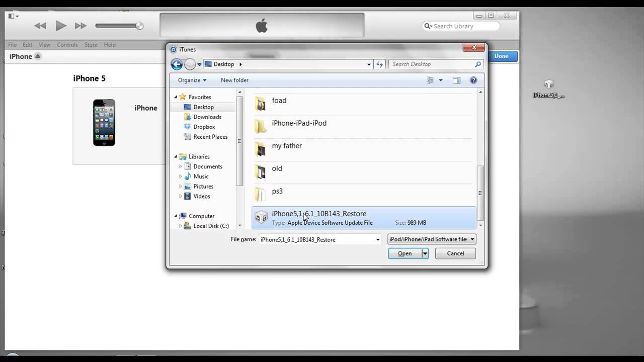Expand the Videos library node
Screen dimensions: 644x362
[x=181, y=196]
